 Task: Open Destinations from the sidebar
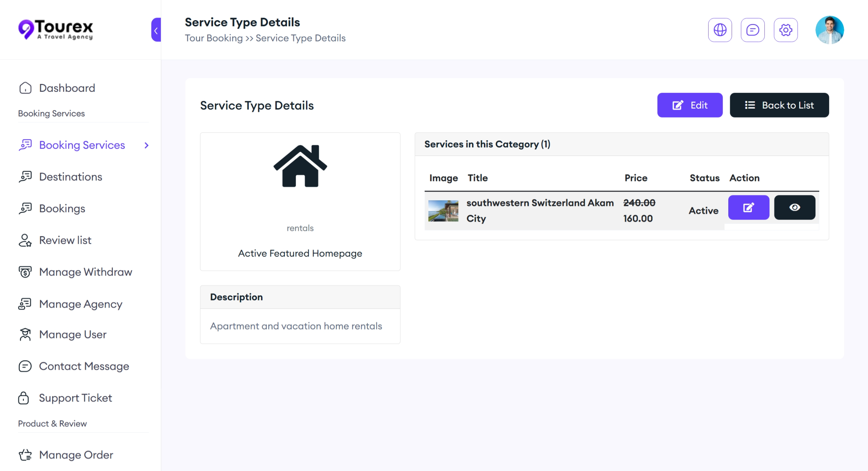[70, 177]
